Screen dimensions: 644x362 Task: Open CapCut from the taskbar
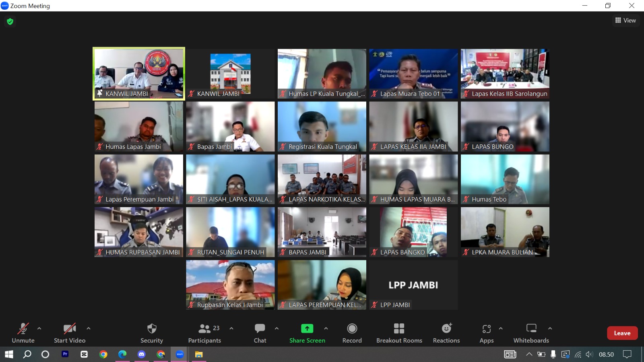84,354
